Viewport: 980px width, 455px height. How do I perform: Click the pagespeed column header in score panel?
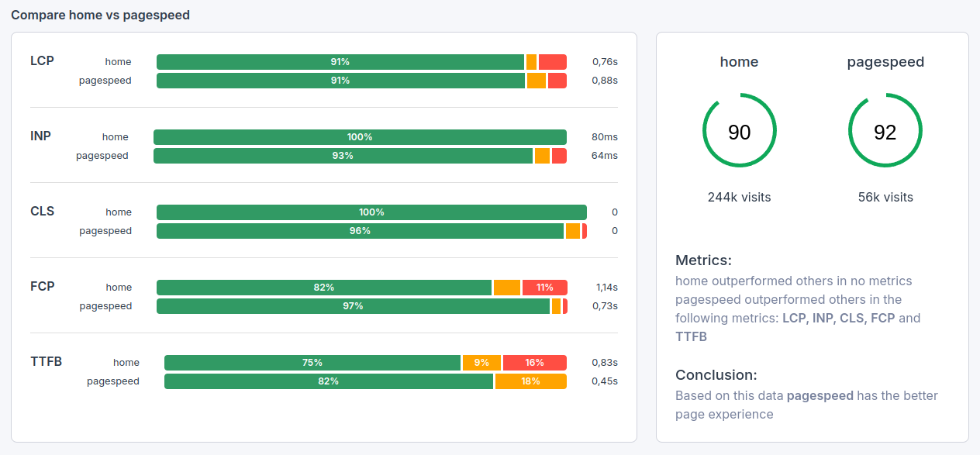tap(885, 62)
